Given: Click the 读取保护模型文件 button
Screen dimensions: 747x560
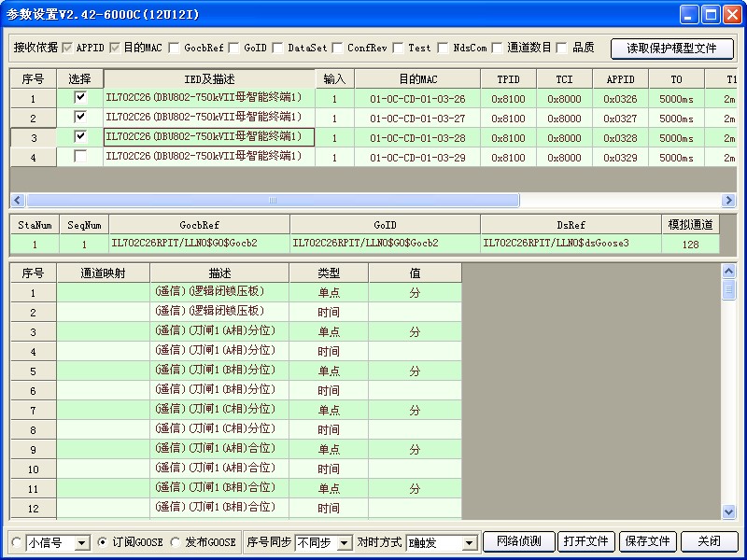Looking at the screenshot, I should 671,49.
